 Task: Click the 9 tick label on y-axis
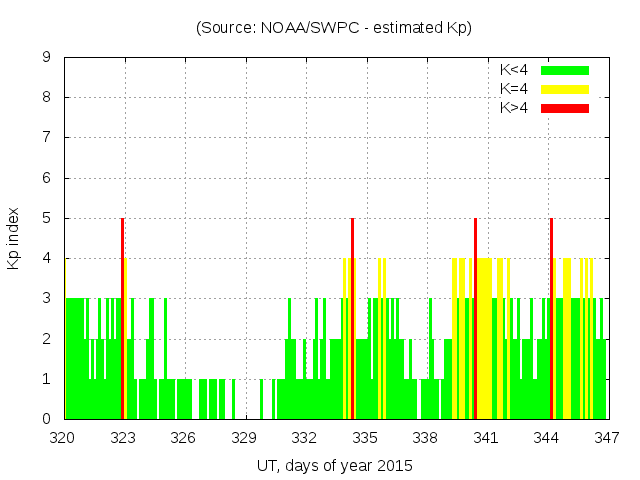coord(46,58)
